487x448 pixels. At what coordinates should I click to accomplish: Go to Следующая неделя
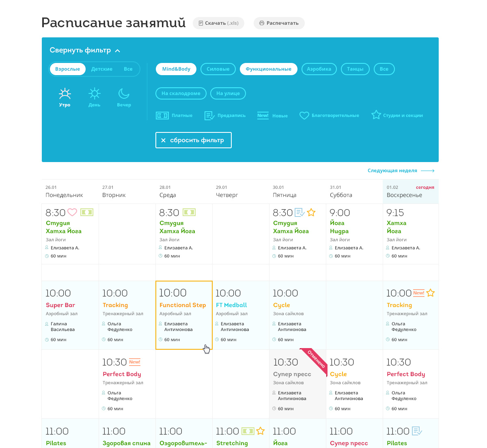coord(401,171)
